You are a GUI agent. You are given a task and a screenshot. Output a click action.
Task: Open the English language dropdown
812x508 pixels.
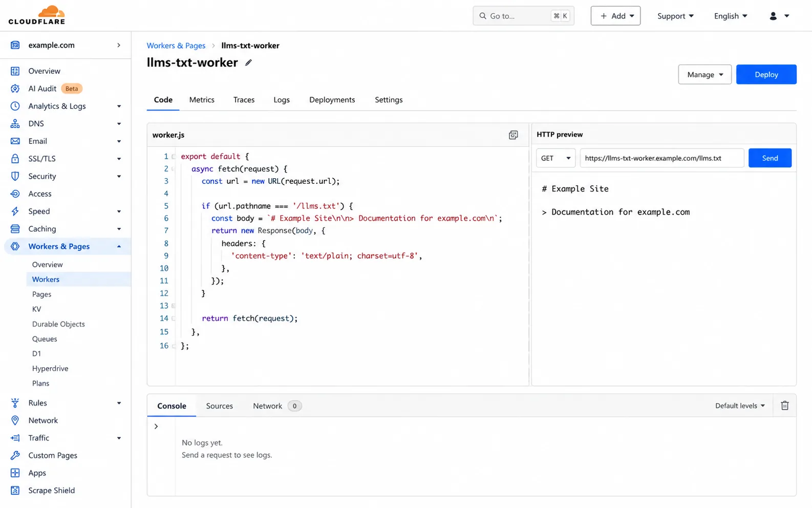[x=731, y=16]
